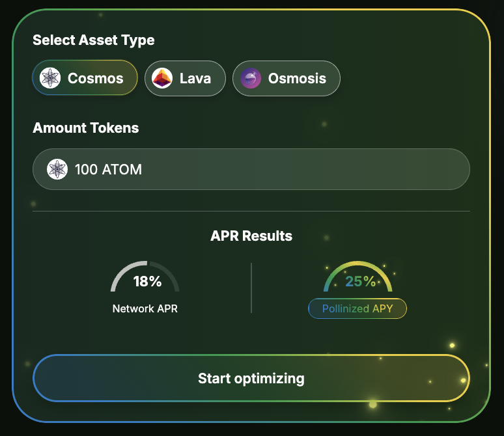Click the vertical divider between APR gauges
This screenshot has height=436, width=504.
251,288
